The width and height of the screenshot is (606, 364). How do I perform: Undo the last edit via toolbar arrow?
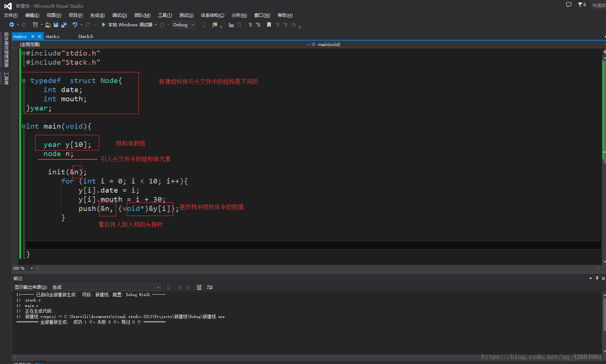click(75, 24)
